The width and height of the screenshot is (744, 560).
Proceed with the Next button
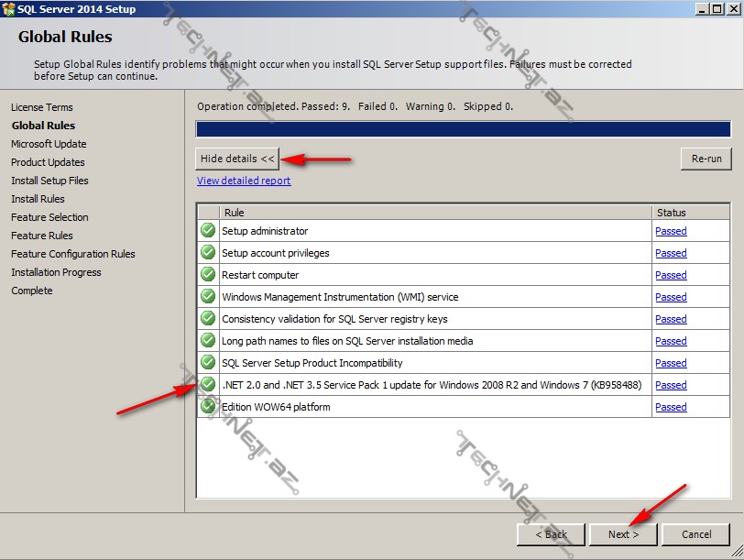(623, 534)
